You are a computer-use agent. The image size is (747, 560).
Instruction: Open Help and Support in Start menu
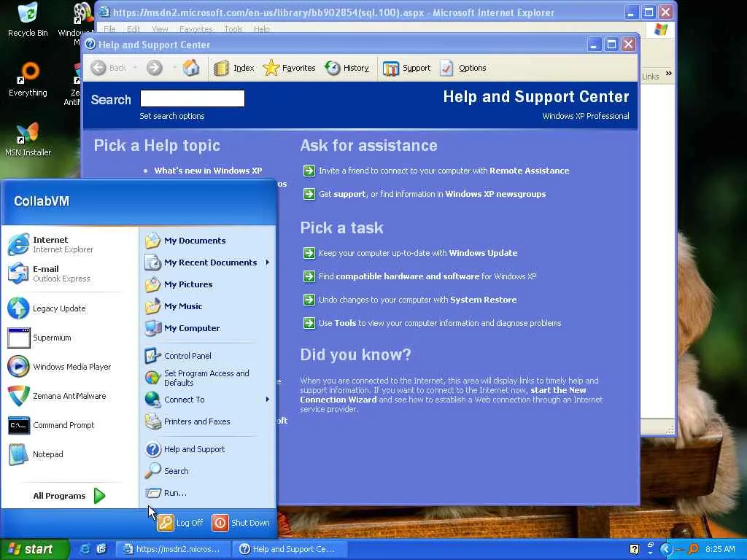click(208, 449)
